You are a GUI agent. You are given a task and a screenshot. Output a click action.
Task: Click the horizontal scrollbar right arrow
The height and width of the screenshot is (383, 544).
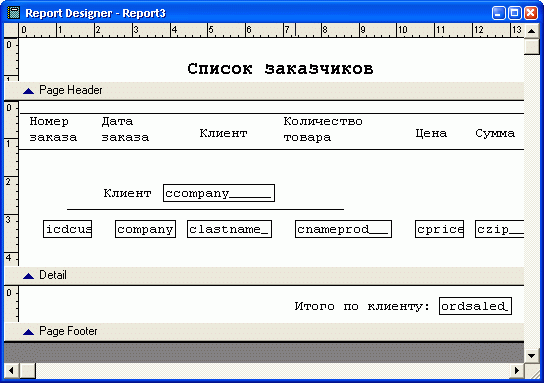517,371
